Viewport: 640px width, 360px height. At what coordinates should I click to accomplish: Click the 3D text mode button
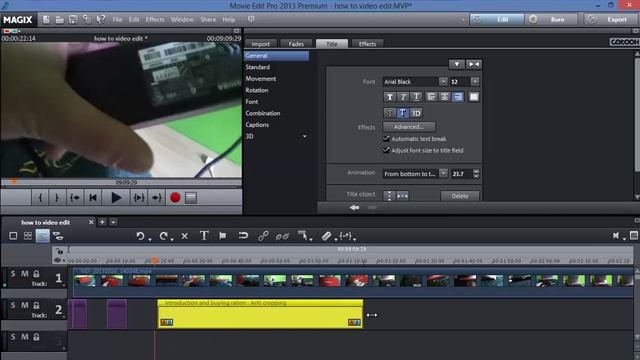(x=416, y=113)
